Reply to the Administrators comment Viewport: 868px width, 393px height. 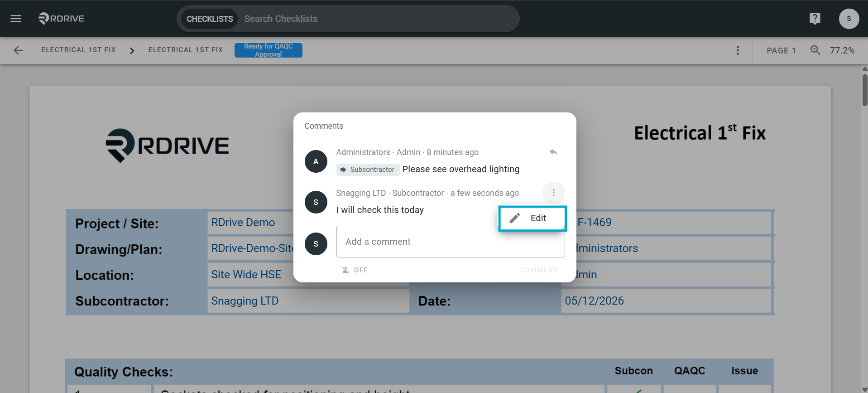coord(553,152)
